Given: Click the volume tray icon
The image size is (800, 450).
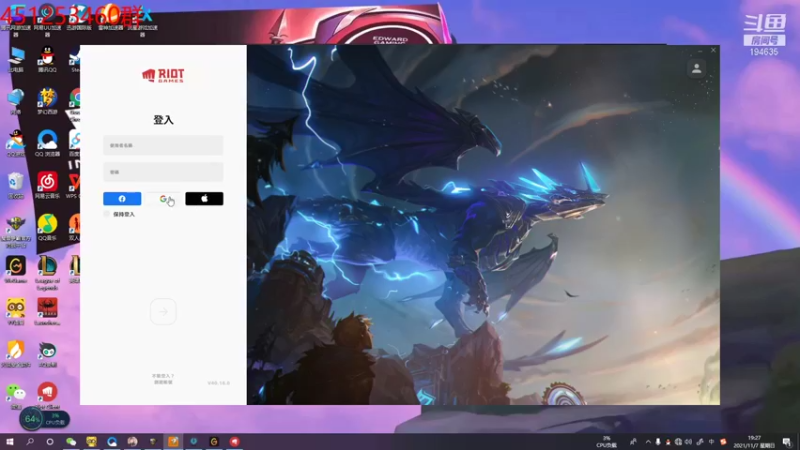Looking at the screenshot, I should (688, 442).
